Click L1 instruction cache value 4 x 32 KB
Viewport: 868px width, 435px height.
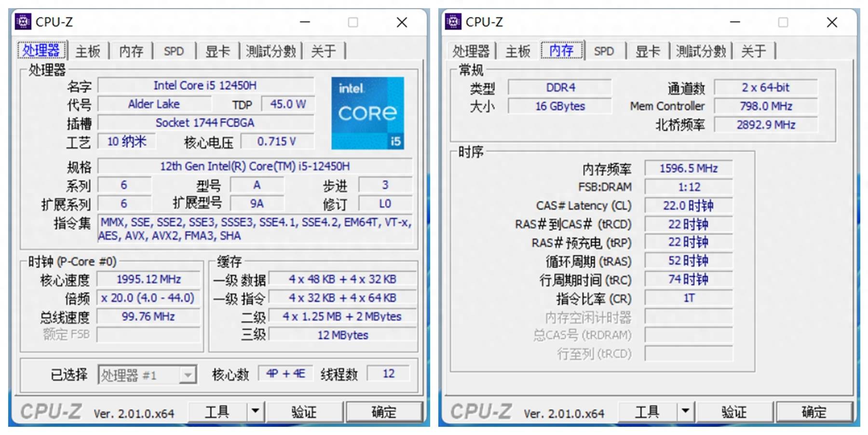click(x=342, y=298)
